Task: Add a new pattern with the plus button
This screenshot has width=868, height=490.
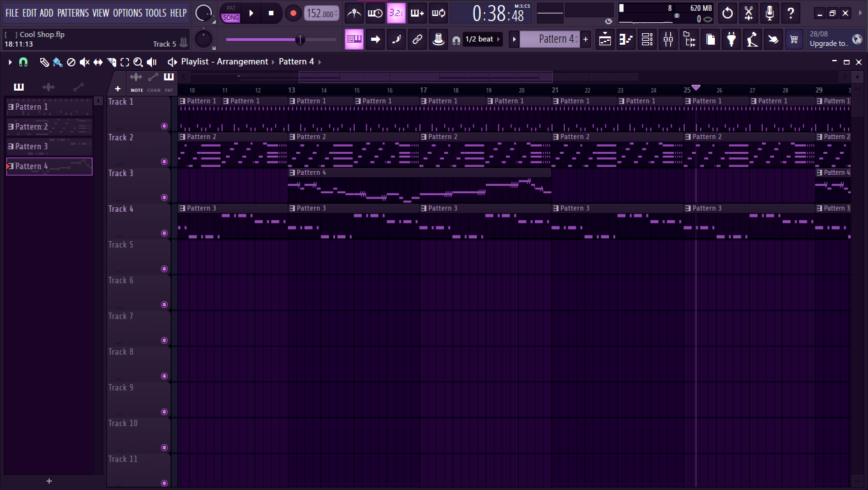Action: [x=586, y=40]
